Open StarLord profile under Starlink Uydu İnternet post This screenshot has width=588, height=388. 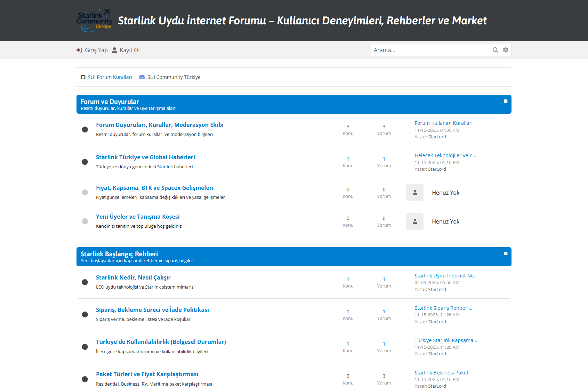(x=437, y=290)
